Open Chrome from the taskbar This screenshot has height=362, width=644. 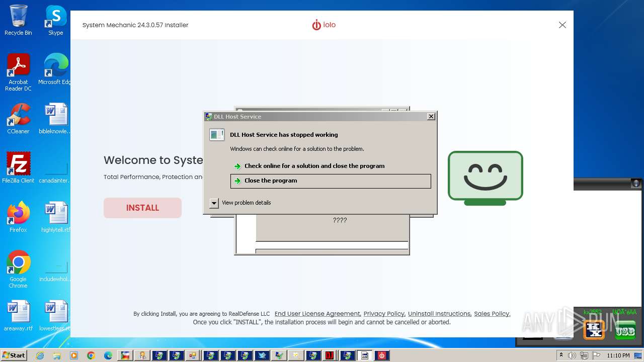91,355
